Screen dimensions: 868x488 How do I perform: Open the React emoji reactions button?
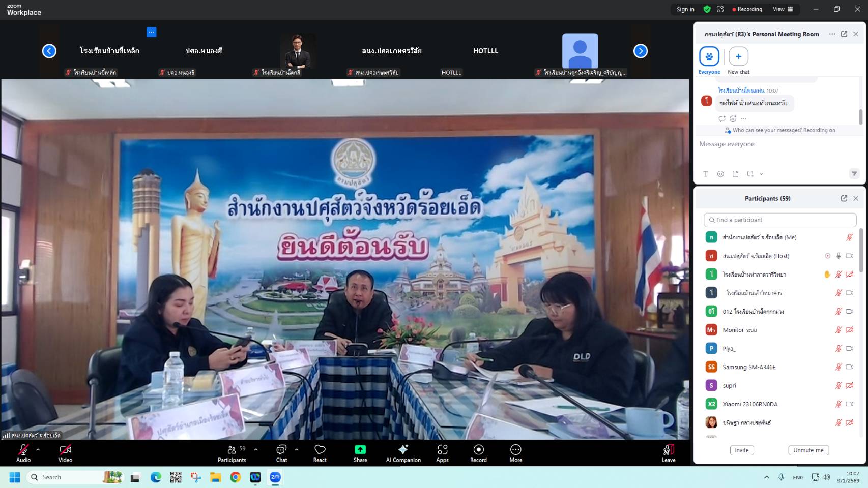coord(320,450)
